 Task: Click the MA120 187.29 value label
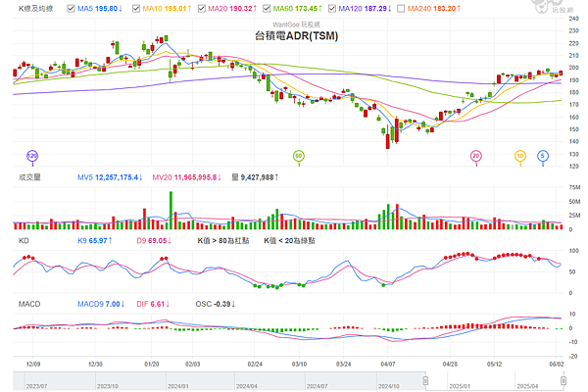365,8
